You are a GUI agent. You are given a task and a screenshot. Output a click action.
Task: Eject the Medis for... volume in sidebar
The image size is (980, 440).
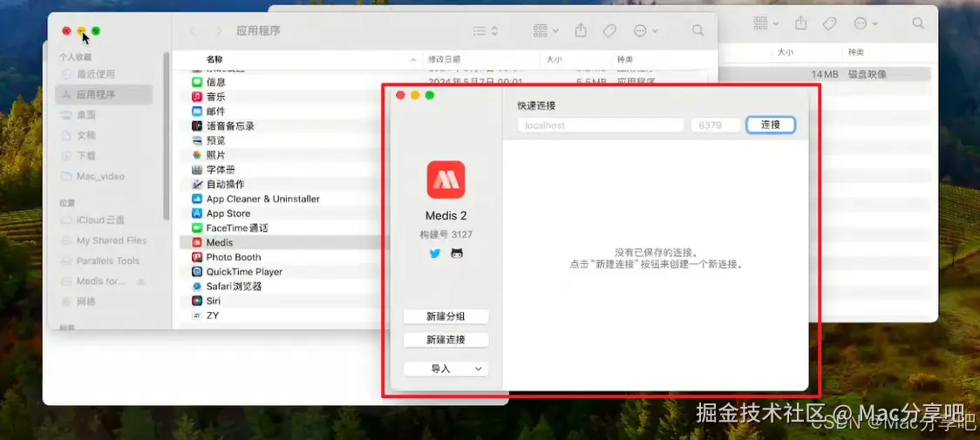point(141,281)
